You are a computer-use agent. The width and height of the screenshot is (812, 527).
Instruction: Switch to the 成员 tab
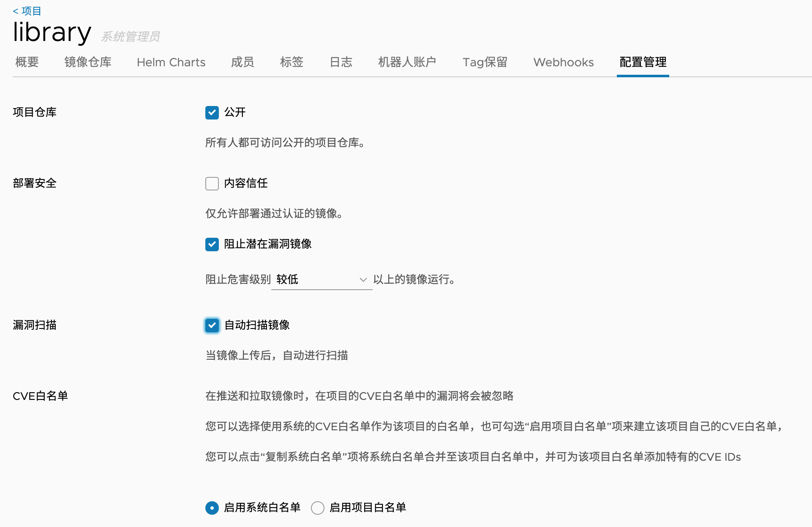243,62
